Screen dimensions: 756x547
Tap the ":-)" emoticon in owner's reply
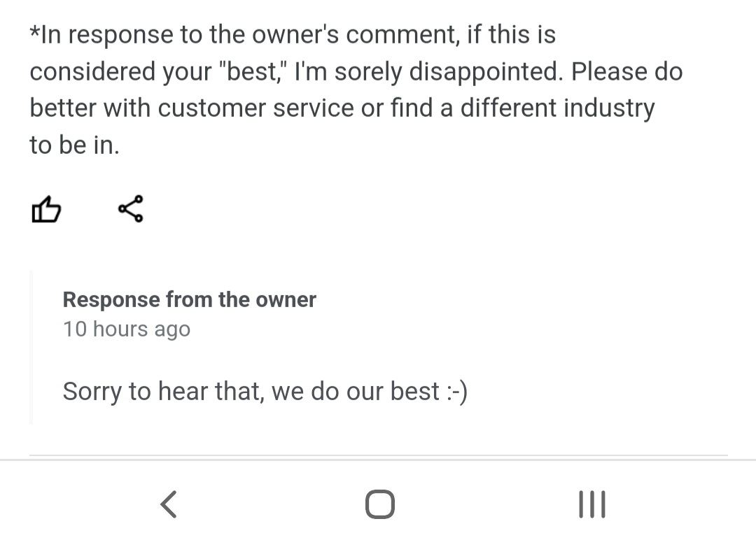click(x=456, y=392)
